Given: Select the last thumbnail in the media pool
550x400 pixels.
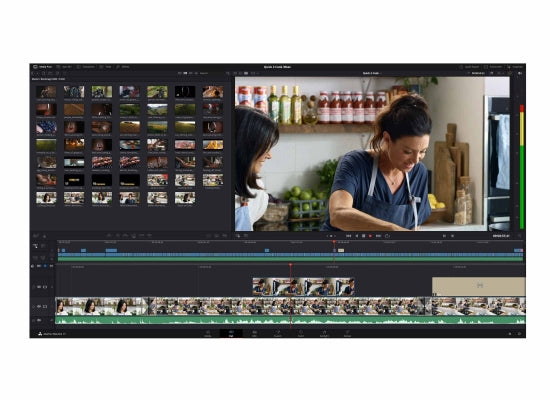Looking at the screenshot, I should tap(185, 198).
